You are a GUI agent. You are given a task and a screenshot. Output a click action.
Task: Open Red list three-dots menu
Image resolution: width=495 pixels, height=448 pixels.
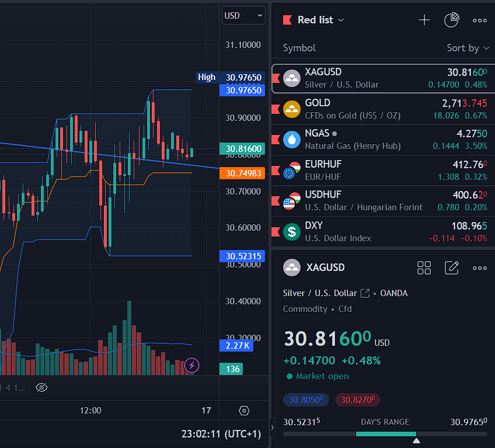pyautogui.click(x=480, y=20)
